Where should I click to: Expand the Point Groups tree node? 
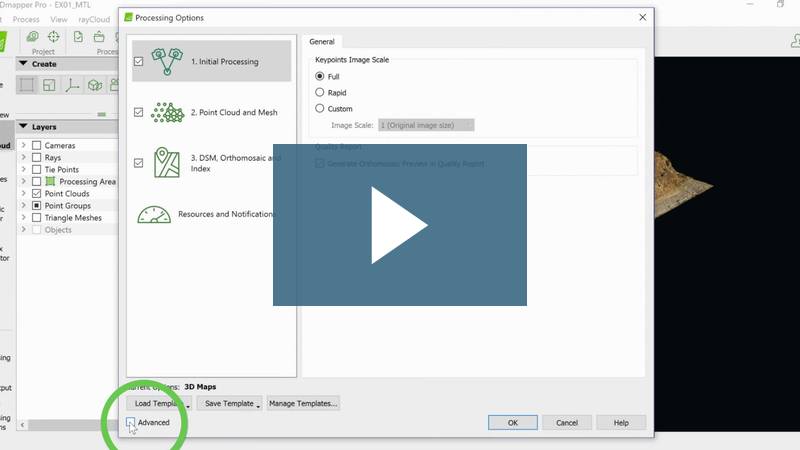[23, 206]
